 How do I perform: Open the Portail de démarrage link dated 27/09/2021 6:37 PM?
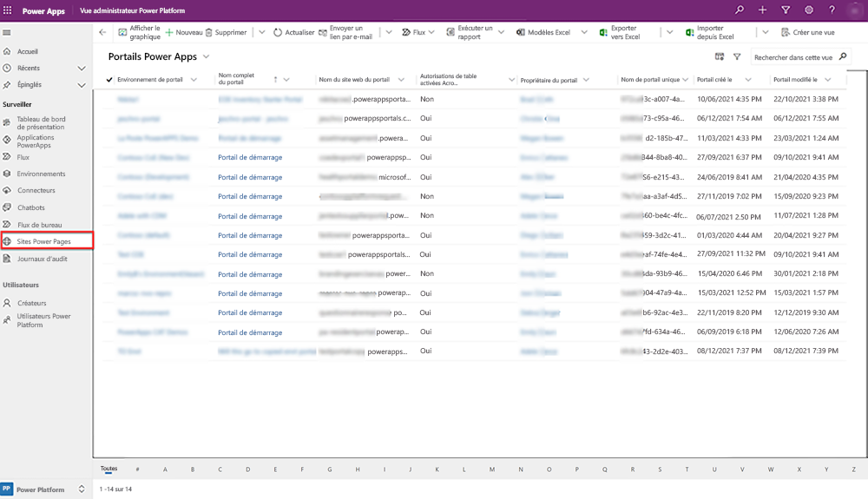point(250,157)
